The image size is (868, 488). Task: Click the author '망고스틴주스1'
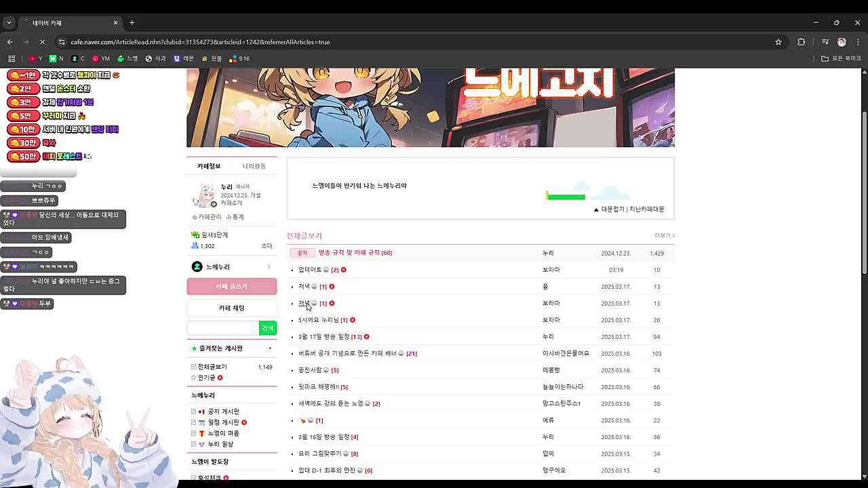561,403
